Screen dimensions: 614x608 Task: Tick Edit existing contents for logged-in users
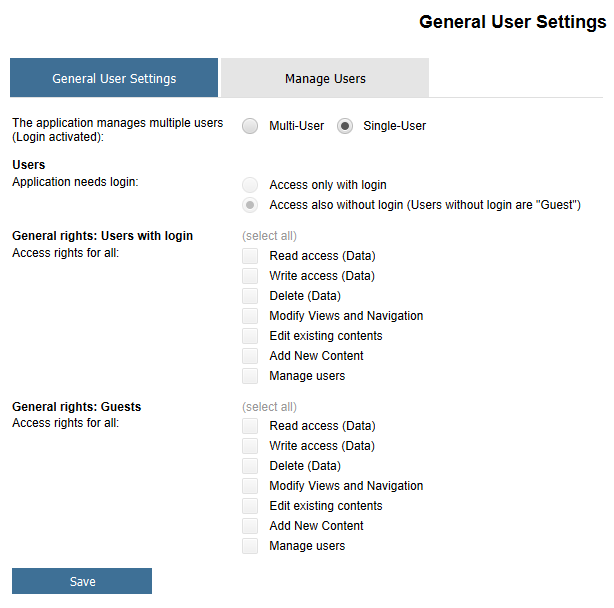pos(250,336)
